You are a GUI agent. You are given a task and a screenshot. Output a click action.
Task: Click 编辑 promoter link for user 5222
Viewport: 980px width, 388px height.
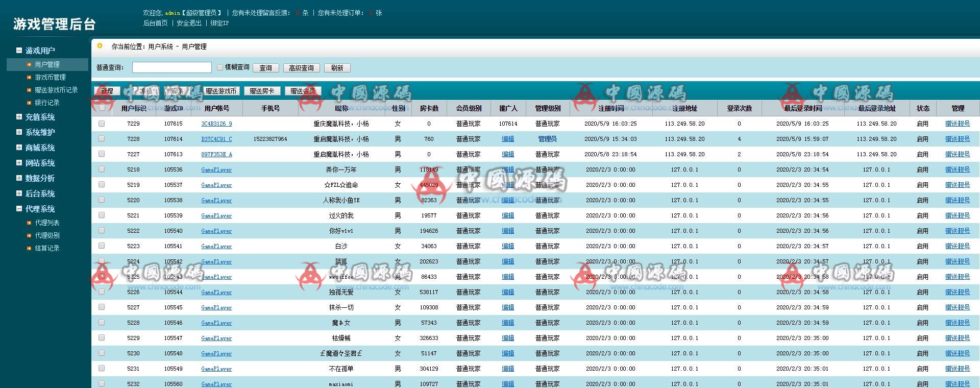[x=508, y=231]
